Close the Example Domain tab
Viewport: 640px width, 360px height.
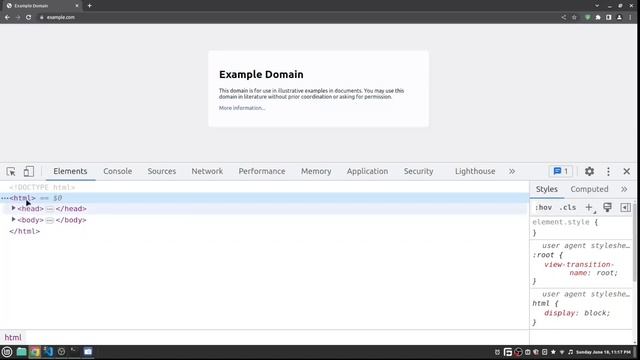[x=77, y=6]
